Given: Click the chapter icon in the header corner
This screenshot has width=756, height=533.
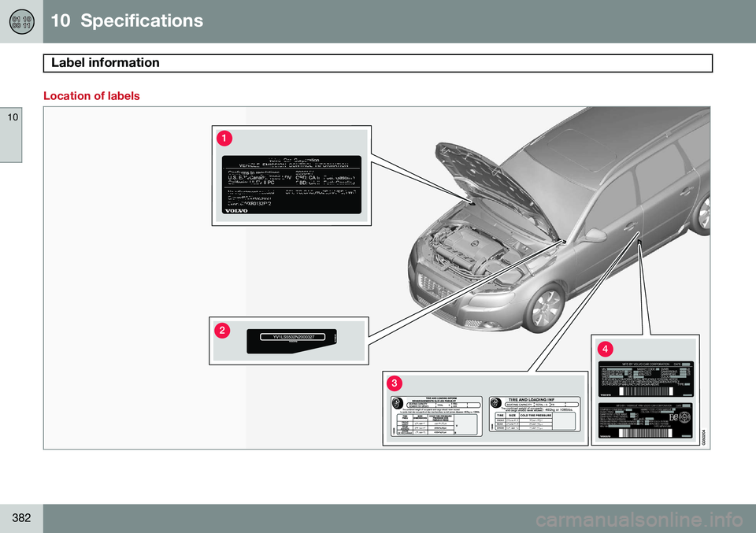Looking at the screenshot, I should tap(22, 22).
